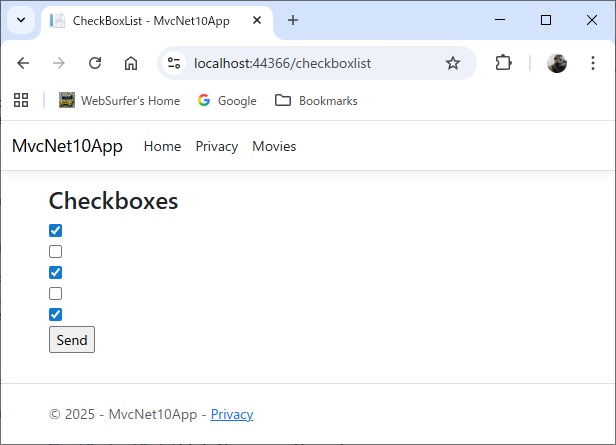Open Chrome's three-dot menu
The width and height of the screenshot is (616, 445).
593,63
